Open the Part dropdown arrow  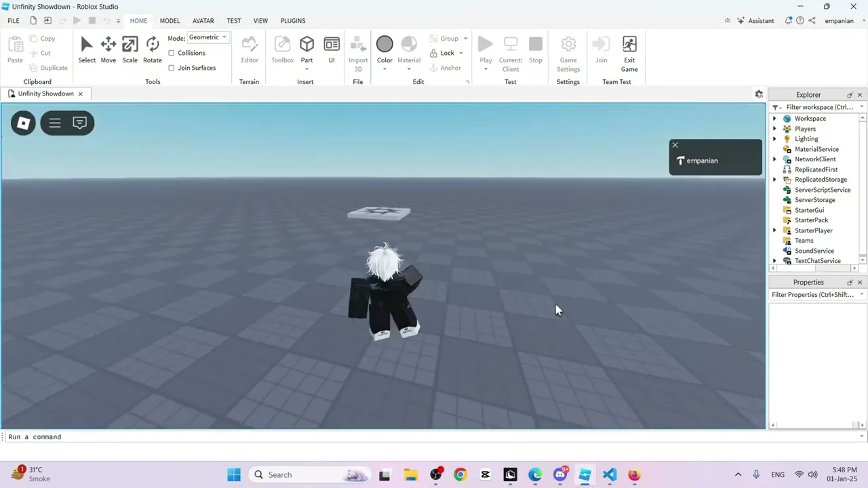(x=307, y=69)
